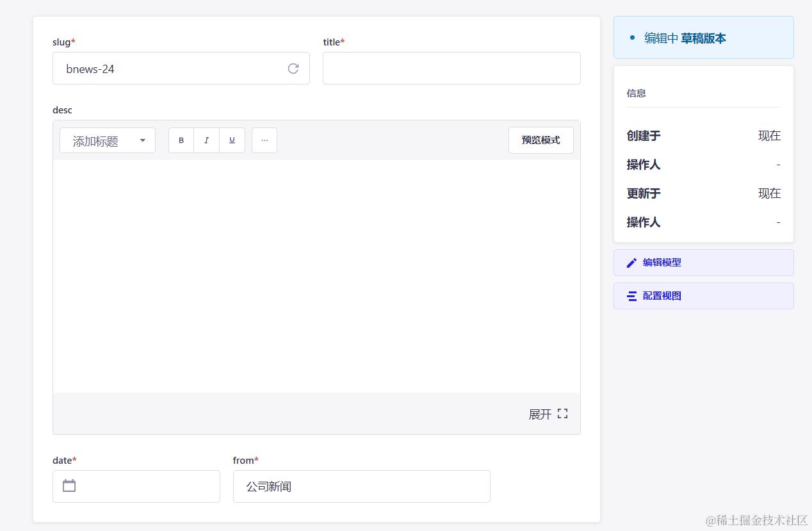This screenshot has height=531, width=812.
Task: Click the 展开 expand label
Action: [540, 414]
